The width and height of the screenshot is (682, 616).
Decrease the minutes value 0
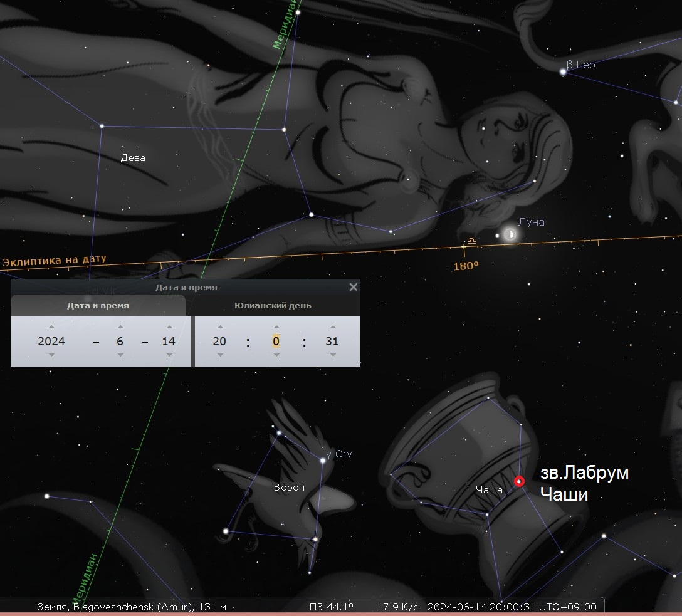[x=276, y=355]
